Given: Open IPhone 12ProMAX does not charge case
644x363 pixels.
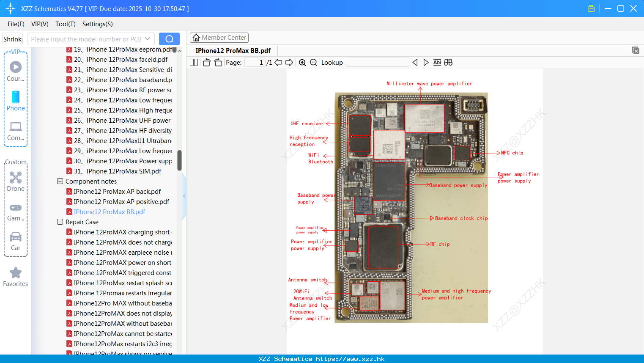Looking at the screenshot, I should tap(119, 242).
